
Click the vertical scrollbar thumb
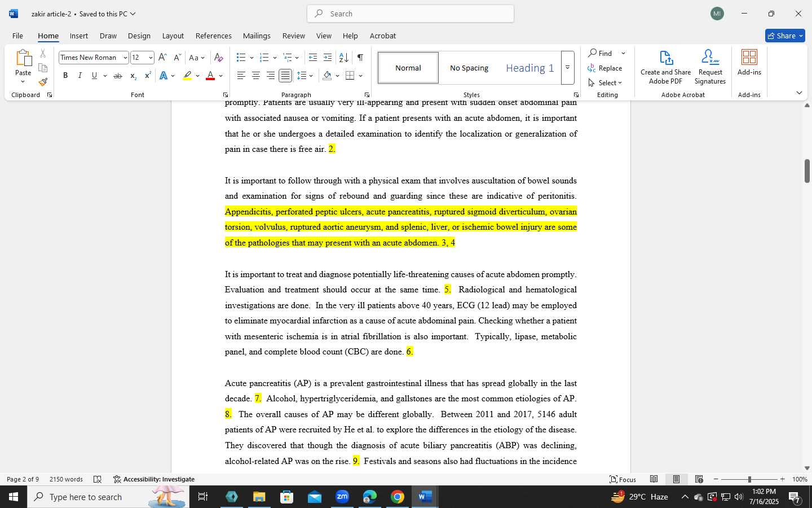pos(807,171)
